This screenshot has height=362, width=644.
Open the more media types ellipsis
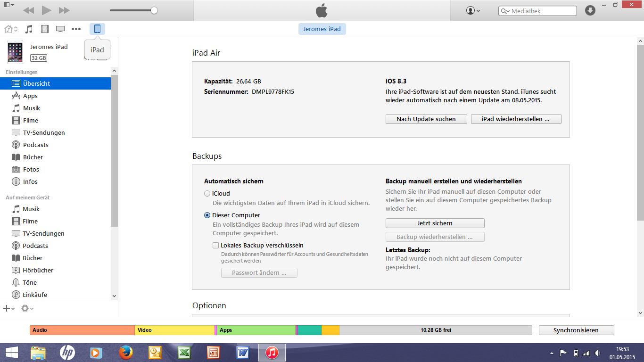[76, 29]
